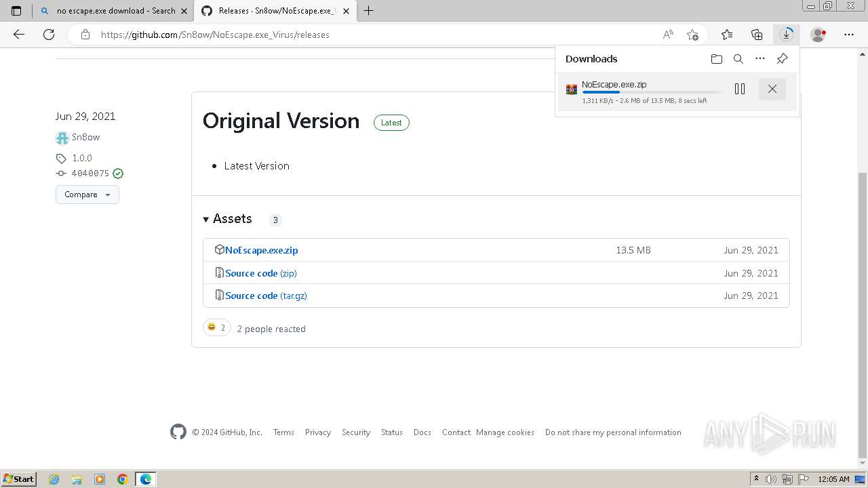Image resolution: width=868 pixels, height=488 pixels.
Task: Launch Internet Explorer from the taskbar
Action: [54, 479]
